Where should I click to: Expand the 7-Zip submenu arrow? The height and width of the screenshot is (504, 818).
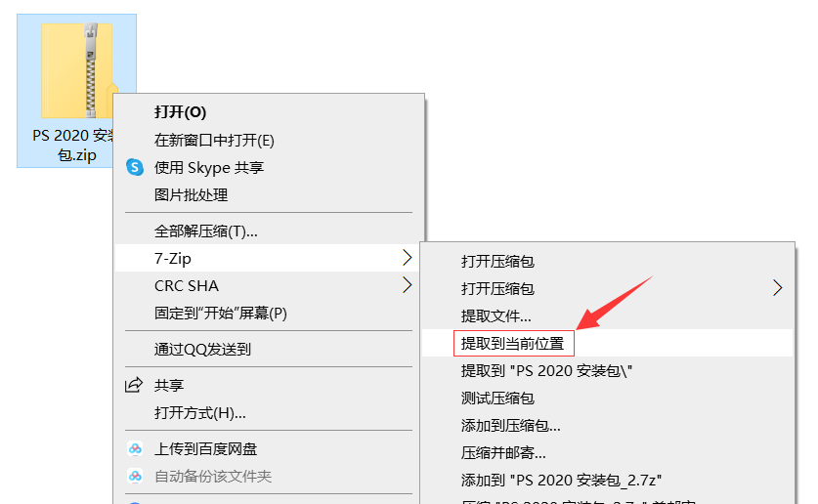[x=407, y=258]
